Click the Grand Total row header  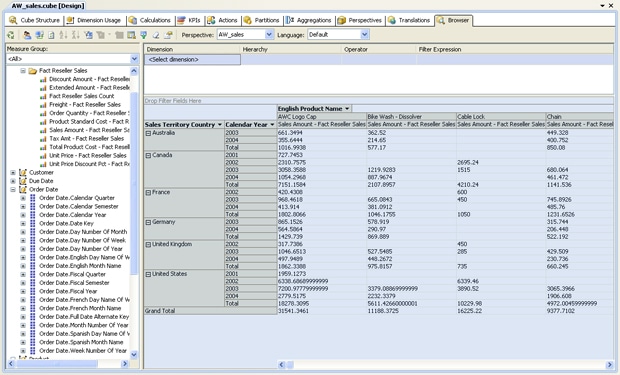click(x=210, y=311)
